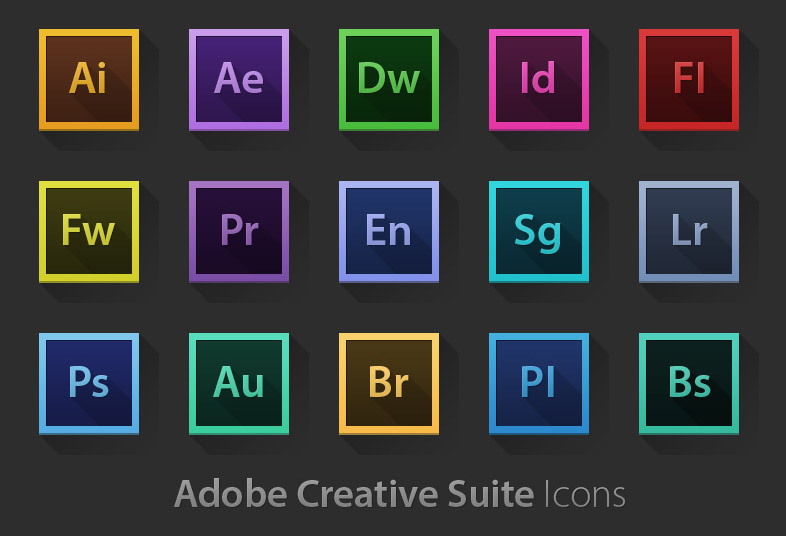
Task: Click the pink Id InDesign icon
Action: (x=539, y=80)
